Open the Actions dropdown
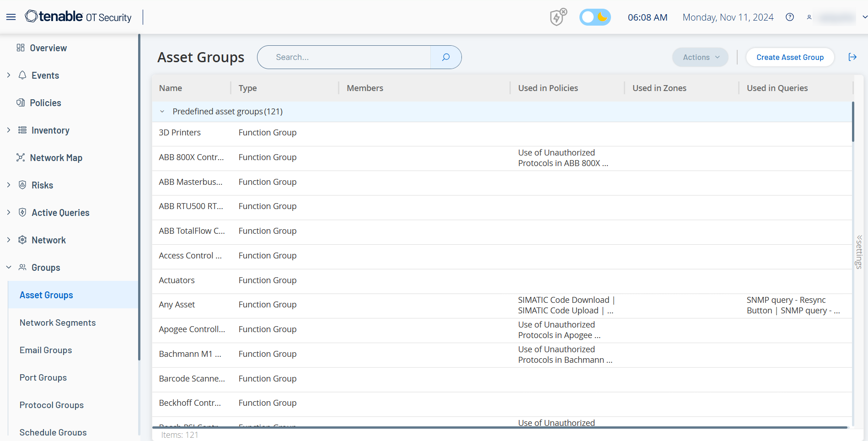 [700, 57]
